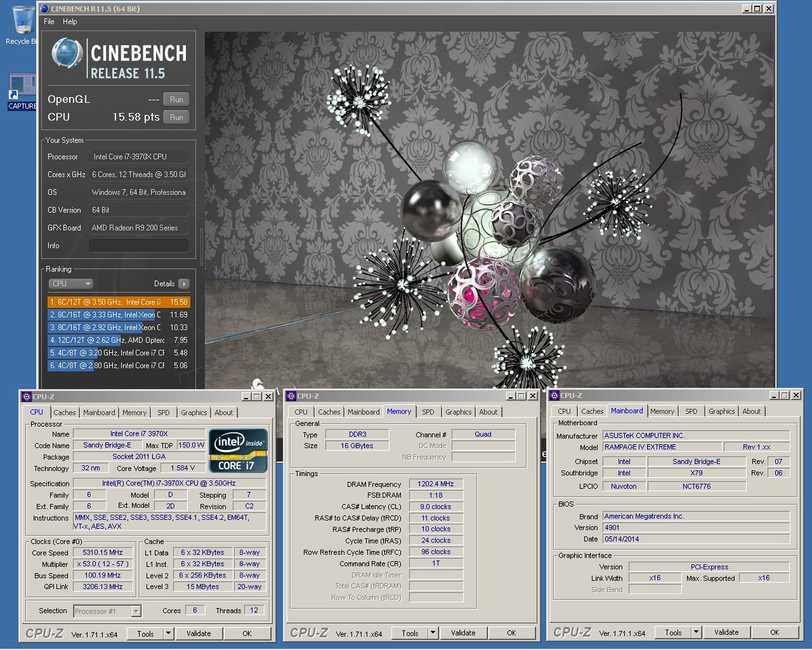Viewport: 812px width, 650px height.
Task: Switch to Caches tab in the CPU-Z CPU window
Action: click(x=65, y=413)
